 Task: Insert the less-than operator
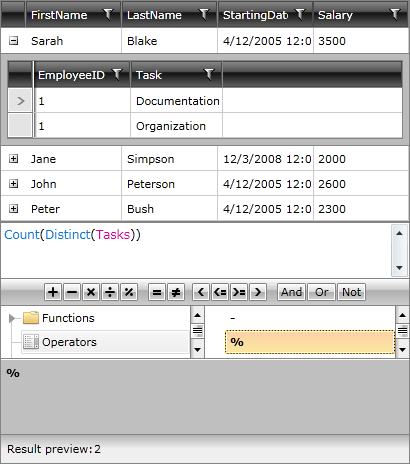[201, 292]
